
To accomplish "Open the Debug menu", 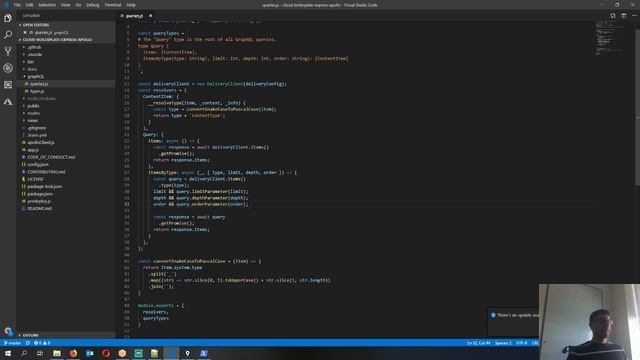I will point(93,5).
